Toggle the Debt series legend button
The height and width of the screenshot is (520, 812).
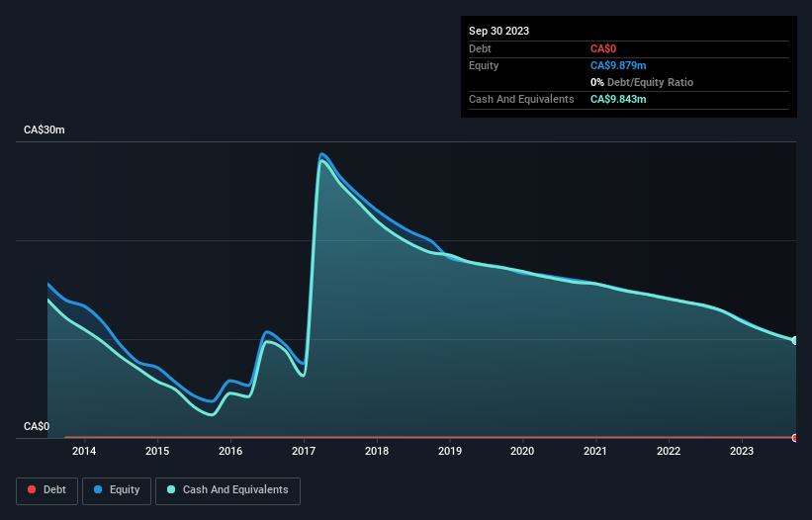point(47,490)
